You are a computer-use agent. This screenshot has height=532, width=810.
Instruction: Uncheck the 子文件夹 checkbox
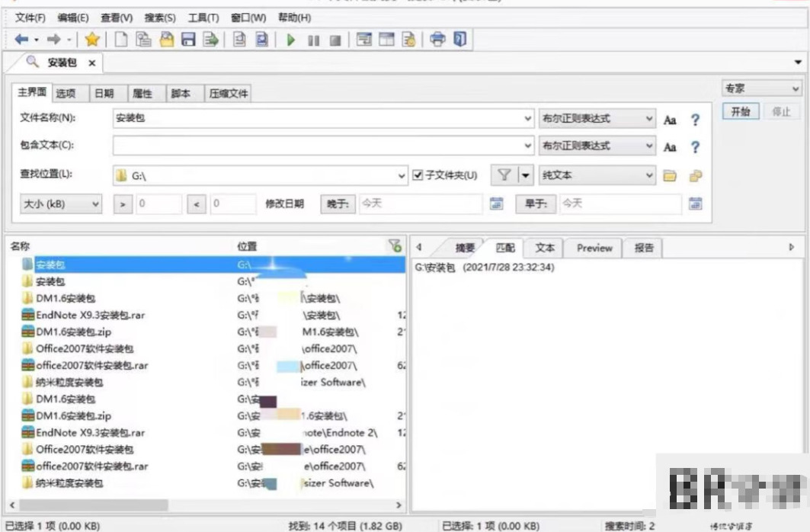pyautogui.click(x=418, y=175)
